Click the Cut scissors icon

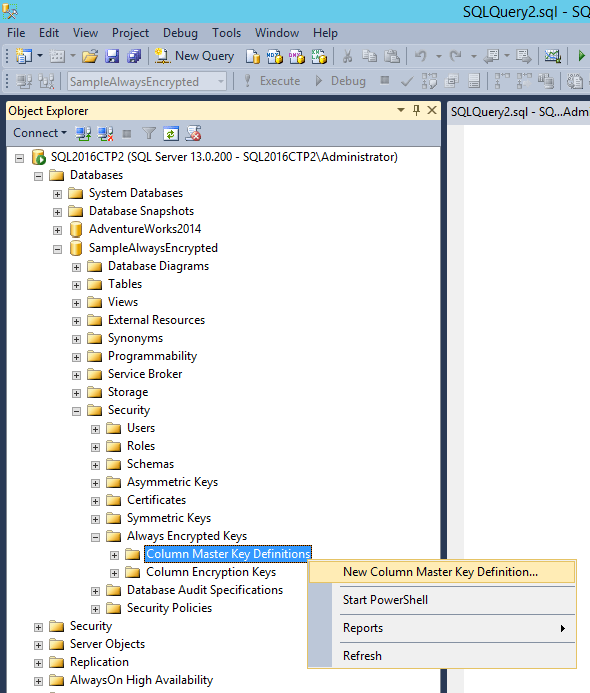(347, 56)
